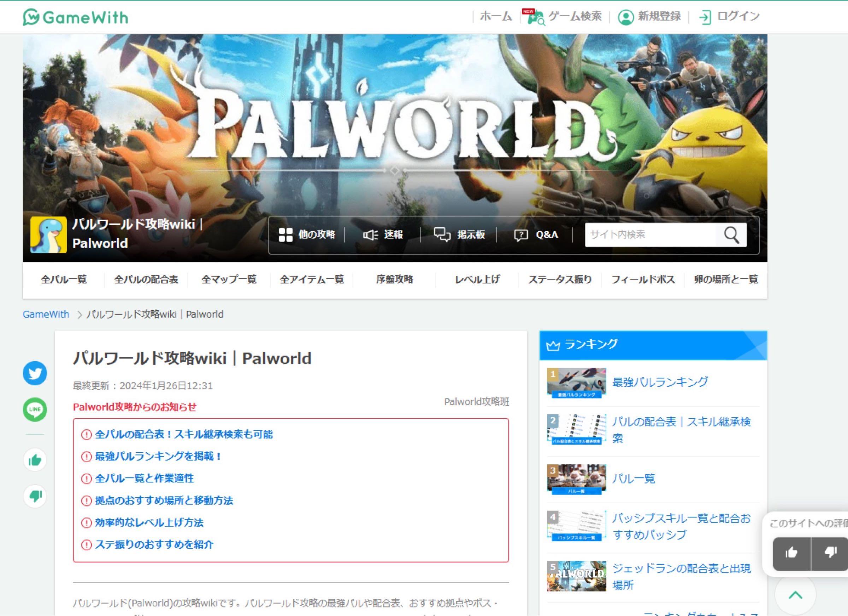Open ゲーム検索 with the NEW badge icon
This screenshot has height=616, width=848.
pyautogui.click(x=537, y=17)
